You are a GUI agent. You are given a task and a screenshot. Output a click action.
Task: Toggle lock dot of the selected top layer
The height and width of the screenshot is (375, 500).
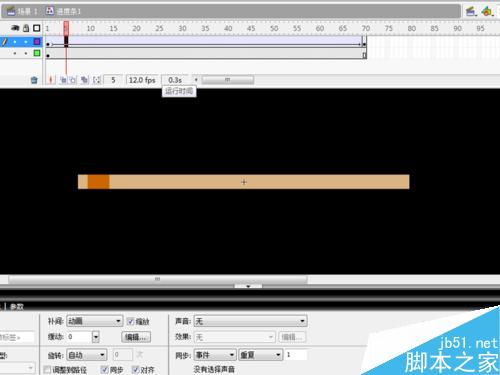26,42
